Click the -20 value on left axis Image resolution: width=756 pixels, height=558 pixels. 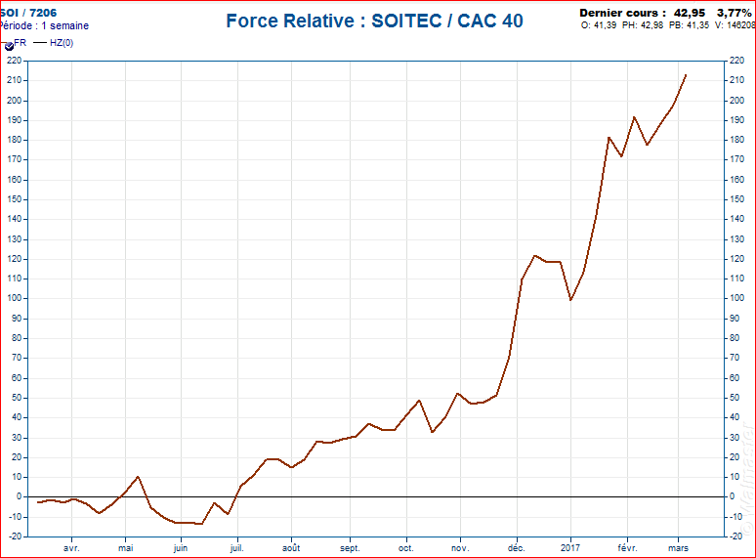coord(15,536)
